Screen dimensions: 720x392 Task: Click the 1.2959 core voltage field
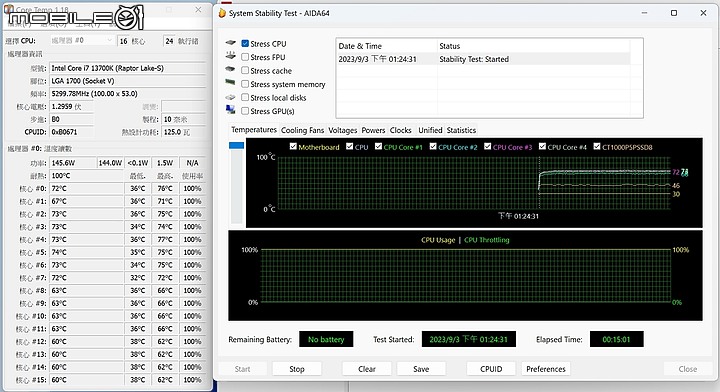[x=71, y=106]
